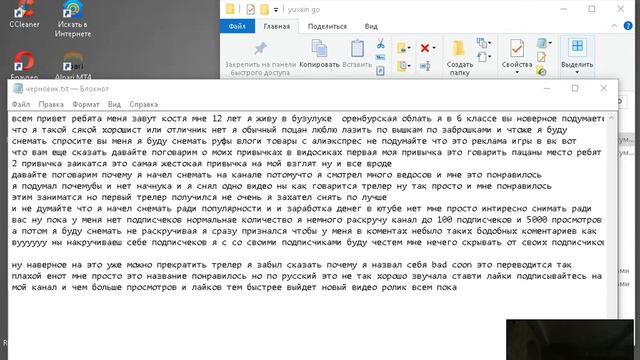Image resolution: width=640 pixels, height=360 pixels.
Task: Click the word 'бузулуке' in the first line
Action: click(311, 119)
